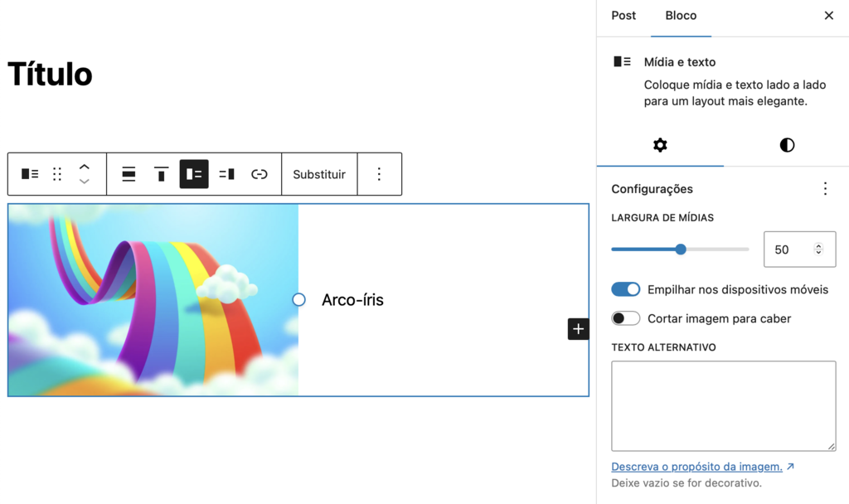Click the Substituir button
849x504 pixels.
point(319,174)
